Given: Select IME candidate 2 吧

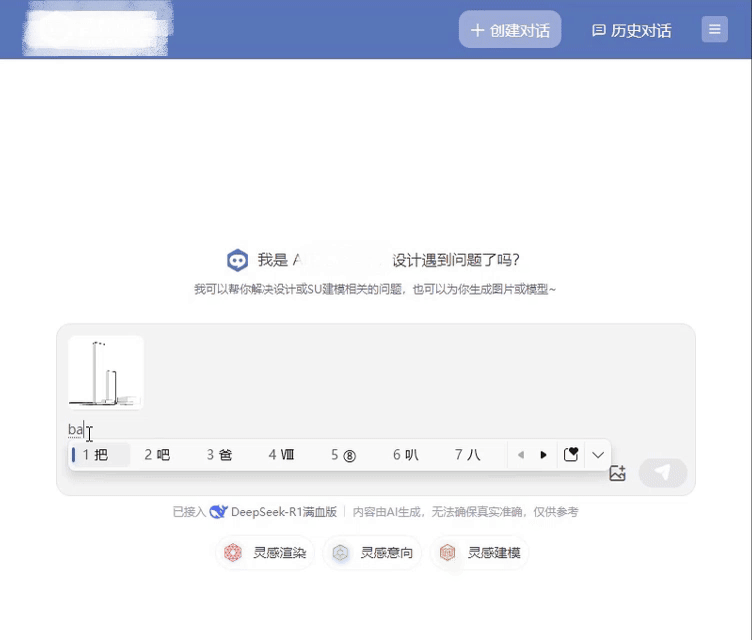Looking at the screenshot, I should point(157,455).
